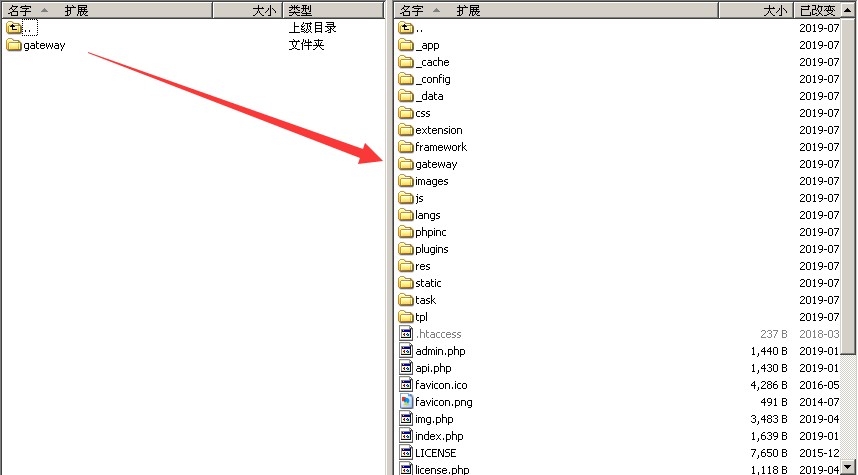Click the 1,430 B size of api.php
Image resolution: width=858 pixels, height=475 pixels.
point(769,368)
